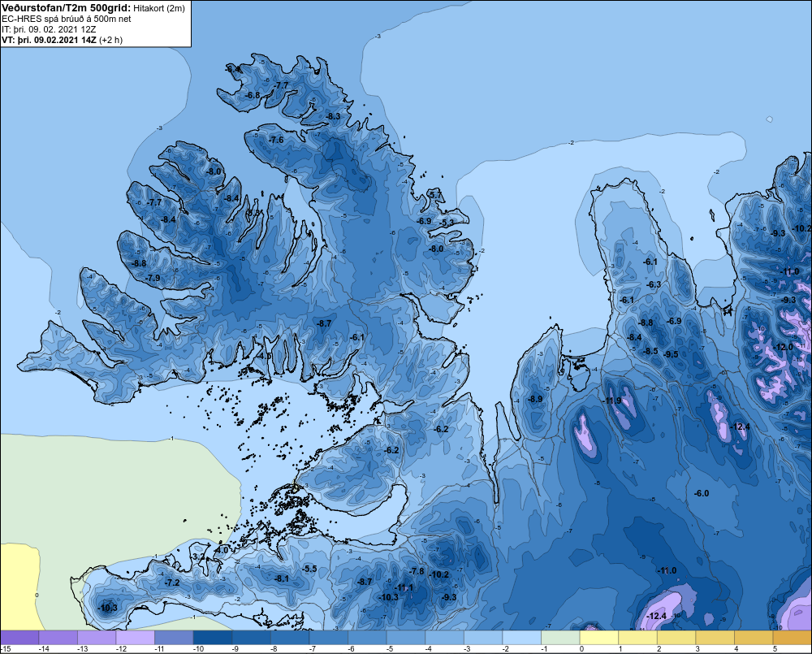
Task: Click the -8.1 temperature value
Action: 282,578
